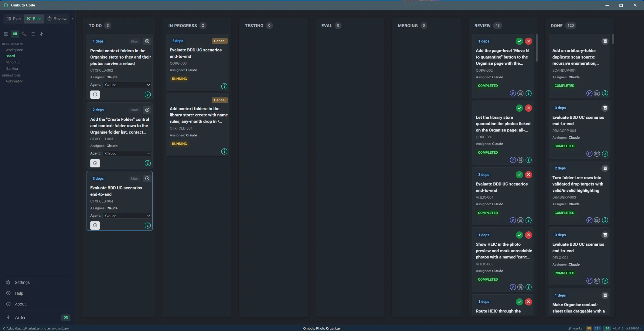Click the '8M' modified files badge

point(589,329)
